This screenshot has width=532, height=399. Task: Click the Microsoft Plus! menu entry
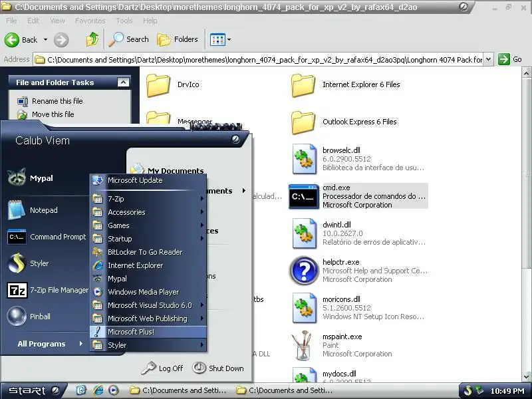[148, 331]
